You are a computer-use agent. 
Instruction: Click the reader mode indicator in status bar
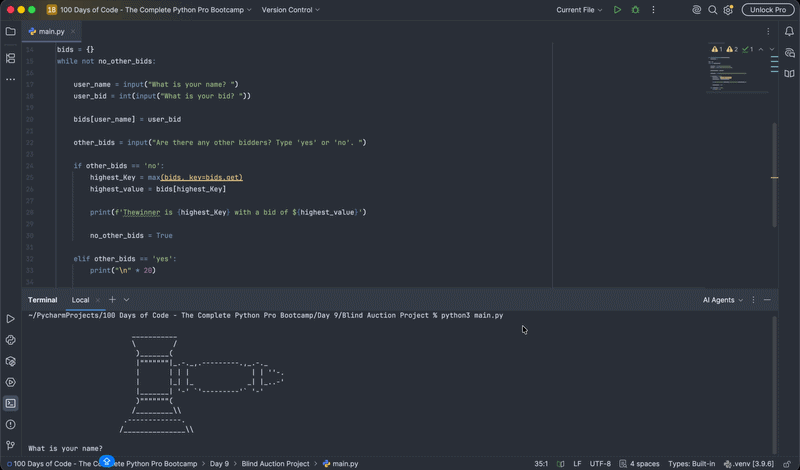coord(560,464)
